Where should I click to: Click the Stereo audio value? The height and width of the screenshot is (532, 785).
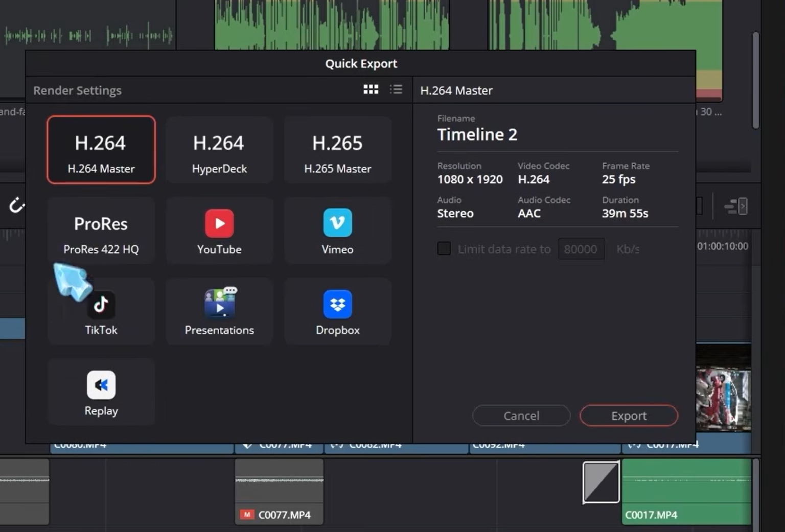click(455, 213)
